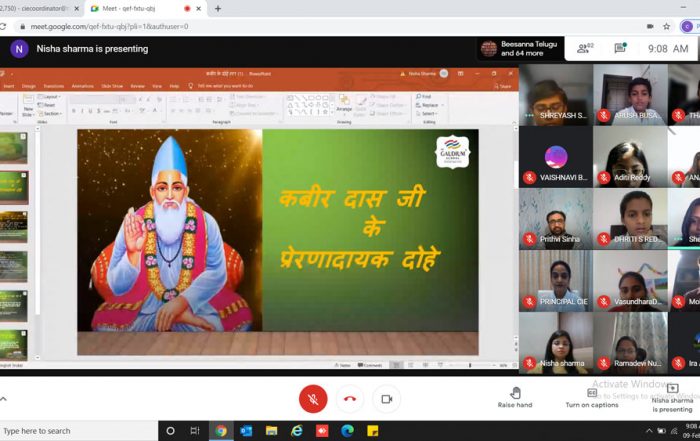700x441 pixels.
Task: Select Prithvi Sinha participant tile
Action: [556, 219]
